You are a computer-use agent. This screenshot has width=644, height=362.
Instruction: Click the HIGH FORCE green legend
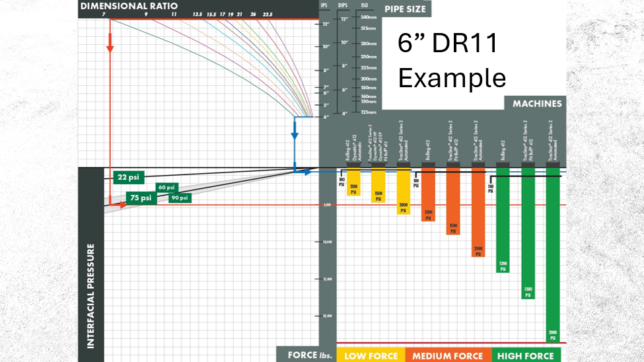526,355
